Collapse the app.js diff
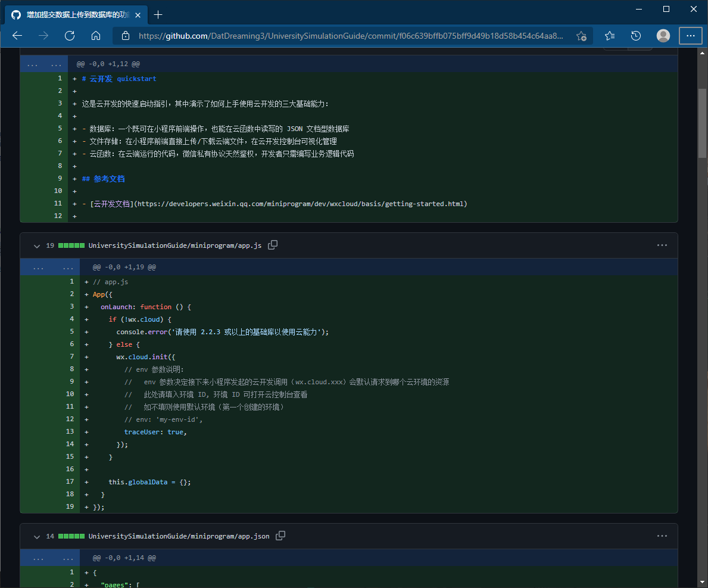The image size is (708, 588). (x=36, y=245)
